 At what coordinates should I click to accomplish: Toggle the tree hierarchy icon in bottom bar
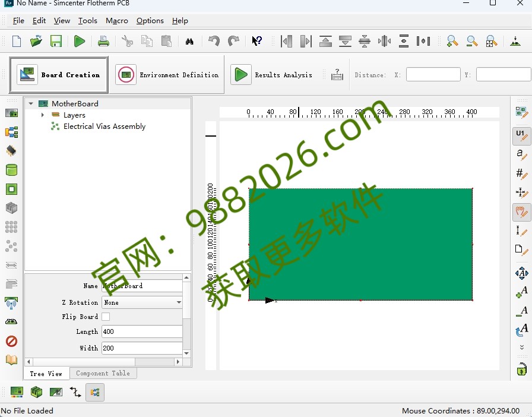tap(94, 392)
